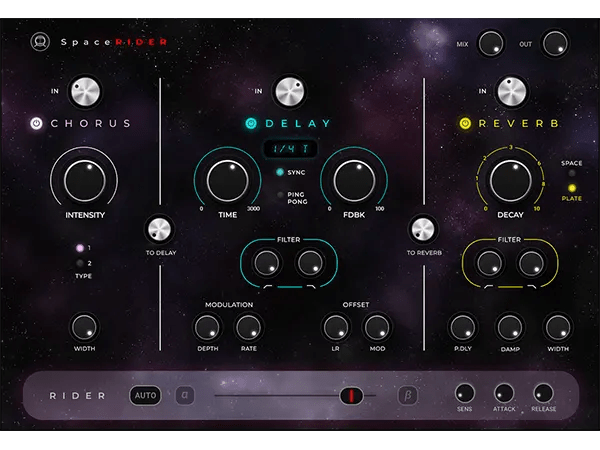Click the Offset LR knob
This screenshot has width=600, height=450.
[336, 328]
